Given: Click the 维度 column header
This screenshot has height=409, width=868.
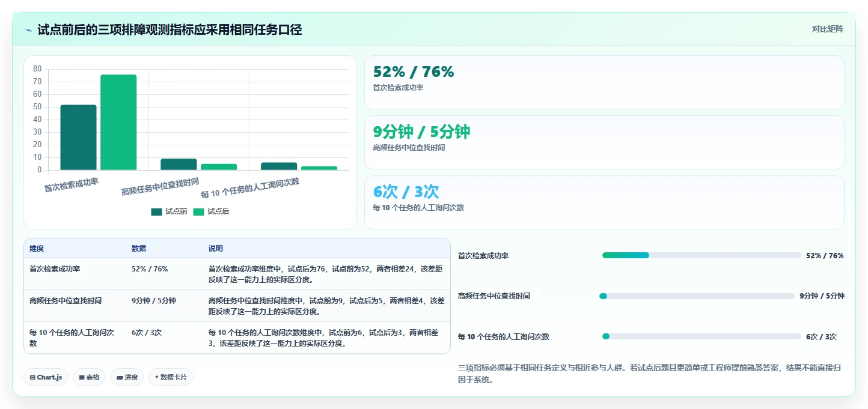Looking at the screenshot, I should 75,249.
